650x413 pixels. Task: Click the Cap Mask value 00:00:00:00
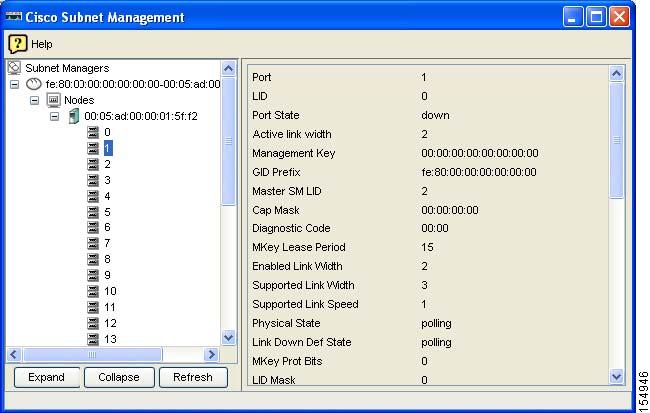[450, 210]
